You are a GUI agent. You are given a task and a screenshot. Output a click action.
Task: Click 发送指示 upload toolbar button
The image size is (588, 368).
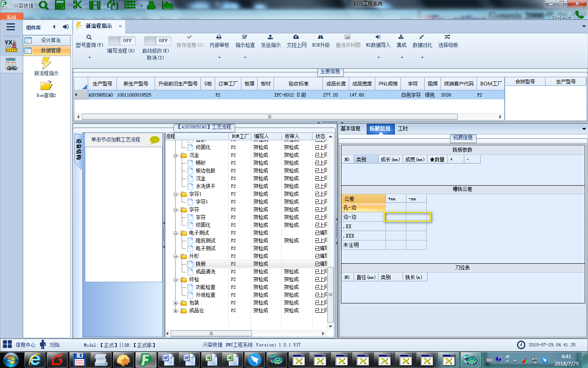point(271,42)
